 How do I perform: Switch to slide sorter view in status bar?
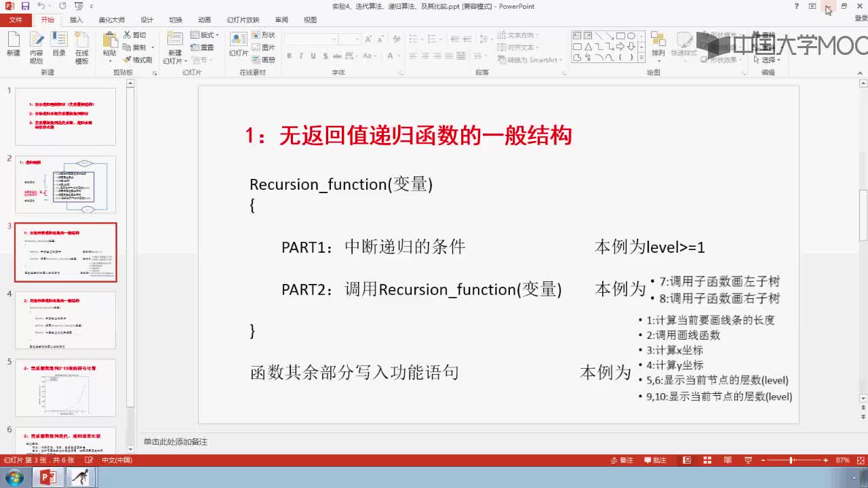(707, 460)
